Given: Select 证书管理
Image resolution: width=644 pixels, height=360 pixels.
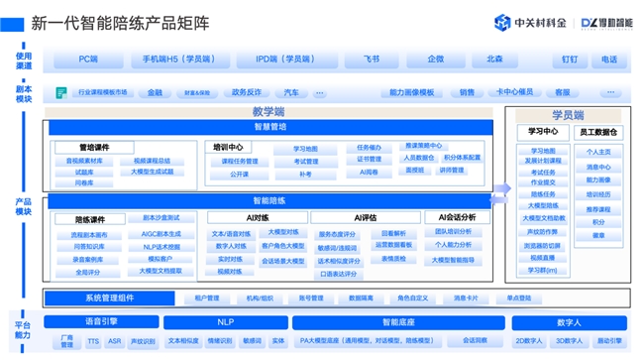Looking at the screenshot, I should tap(369, 159).
